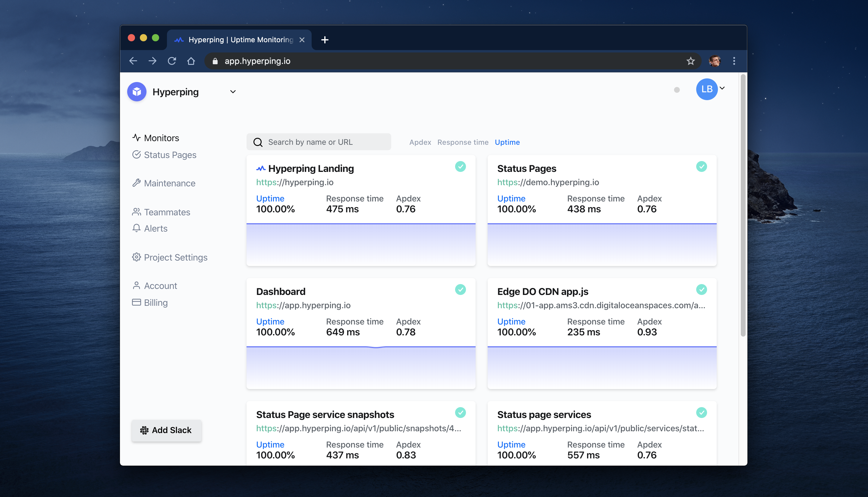Click green status check on Hyperping Landing
868x497 pixels.
460,166
